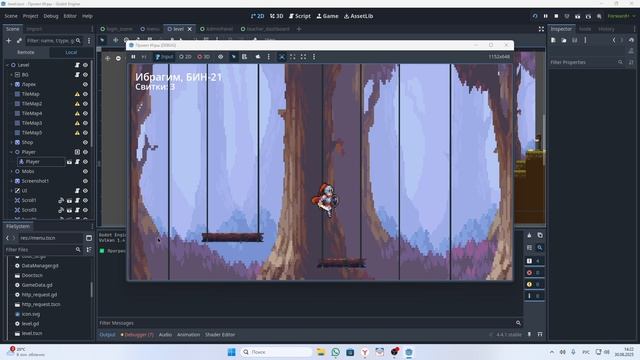This screenshot has height=360, width=640.
Task: Click FileSystem dock vertical scrollbar
Action: [x=91, y=290]
